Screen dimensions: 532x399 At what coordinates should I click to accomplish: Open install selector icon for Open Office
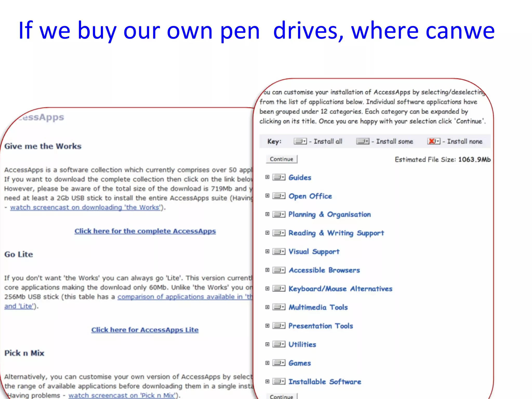pos(279,196)
